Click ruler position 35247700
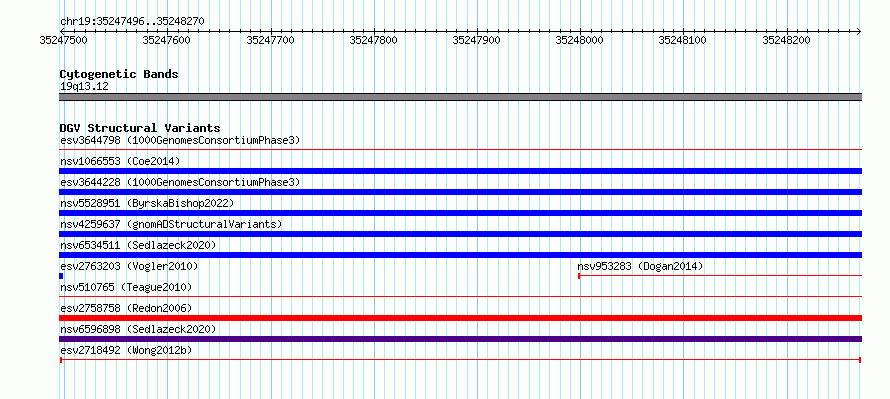 (x=270, y=40)
